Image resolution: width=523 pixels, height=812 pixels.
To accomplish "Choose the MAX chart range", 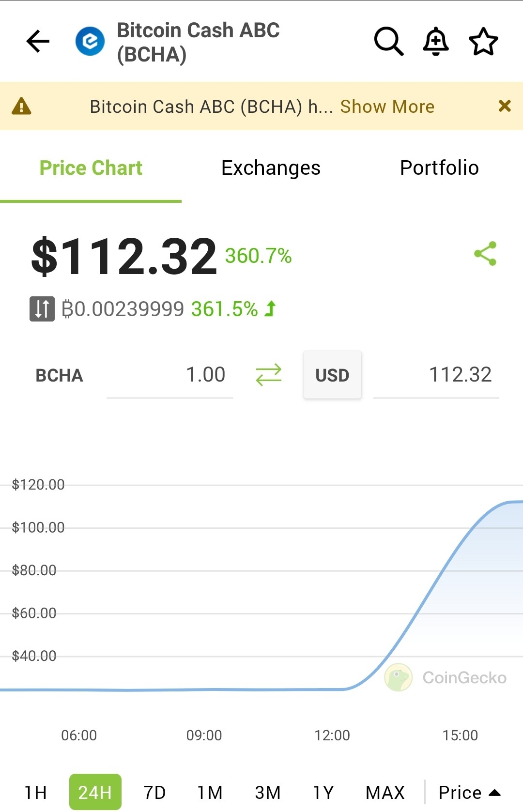I will click(385, 793).
